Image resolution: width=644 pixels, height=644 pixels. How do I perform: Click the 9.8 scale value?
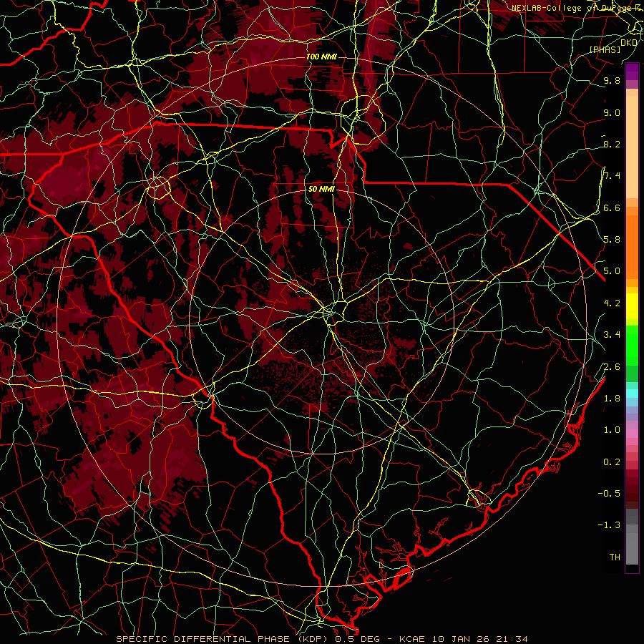coord(612,81)
